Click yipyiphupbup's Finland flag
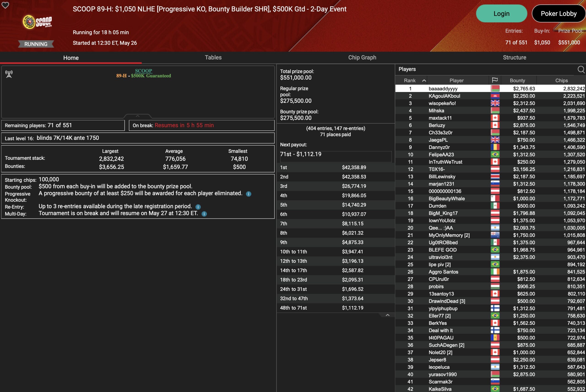The image size is (586, 392). click(x=495, y=308)
